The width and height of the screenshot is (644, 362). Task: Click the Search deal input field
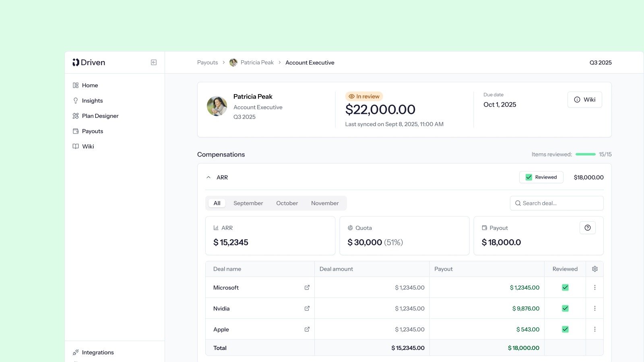coord(556,203)
